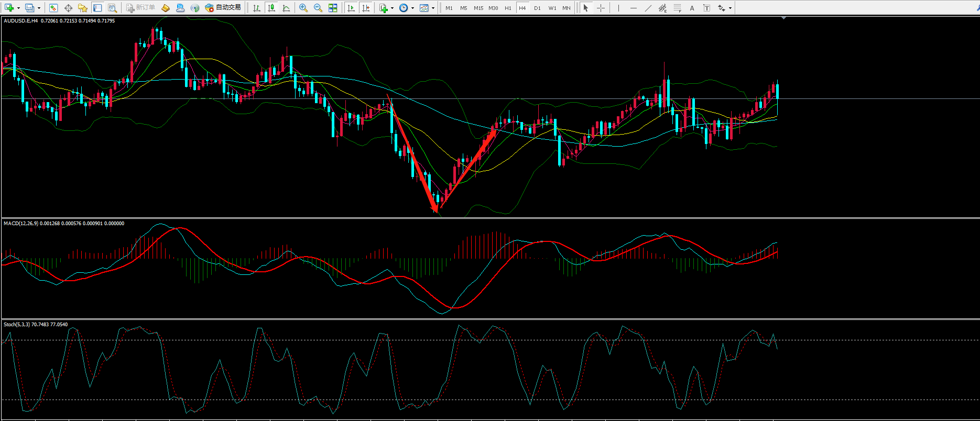Zoom in on the chart
980x421 pixels.
coord(303,8)
